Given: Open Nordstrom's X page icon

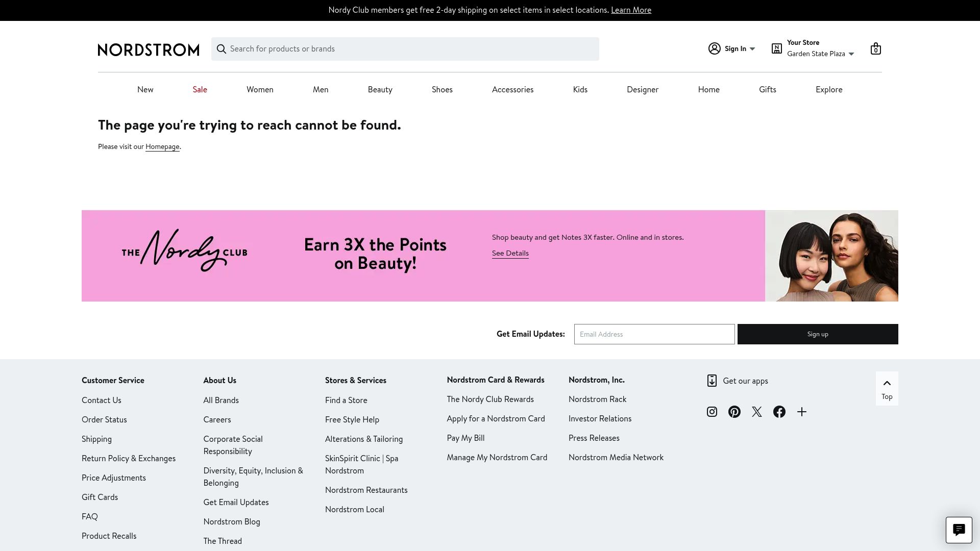Looking at the screenshot, I should 757,412.
